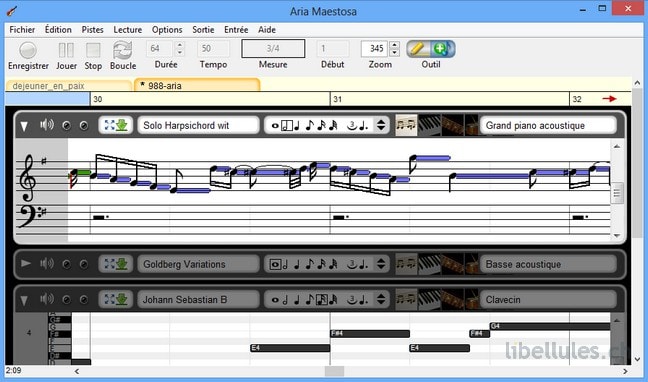Viewport: 648px width, 382px height.
Task: Open grid dropdown on Goldberg Variations track
Action: pos(381,264)
